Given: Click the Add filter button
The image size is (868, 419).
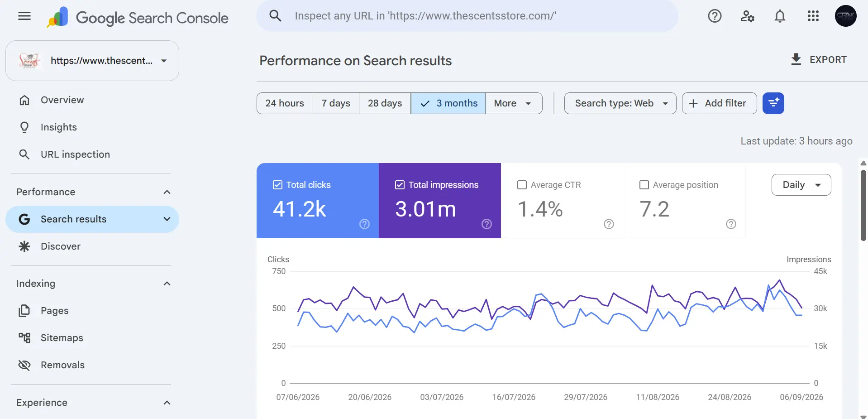Looking at the screenshot, I should pos(719,103).
